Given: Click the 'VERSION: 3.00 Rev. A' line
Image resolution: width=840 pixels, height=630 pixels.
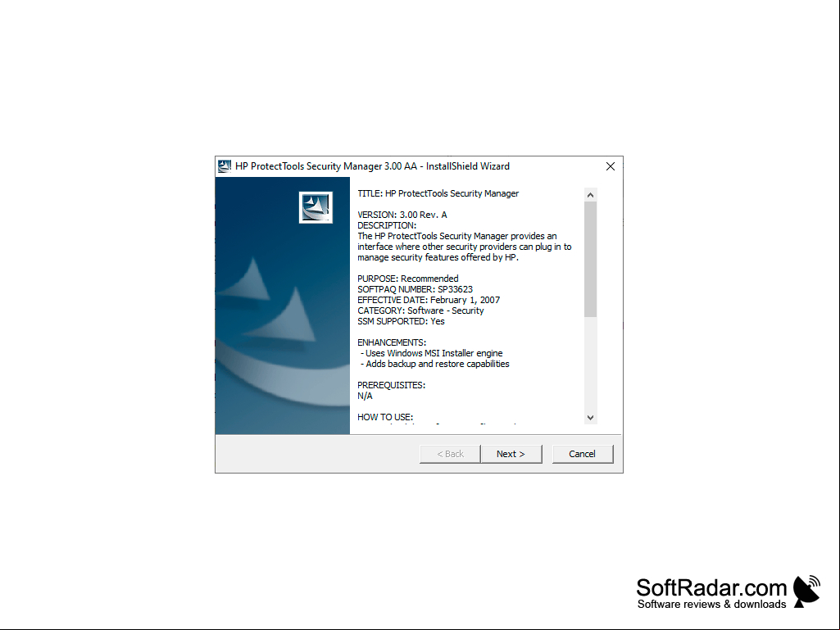Looking at the screenshot, I should (402, 215).
